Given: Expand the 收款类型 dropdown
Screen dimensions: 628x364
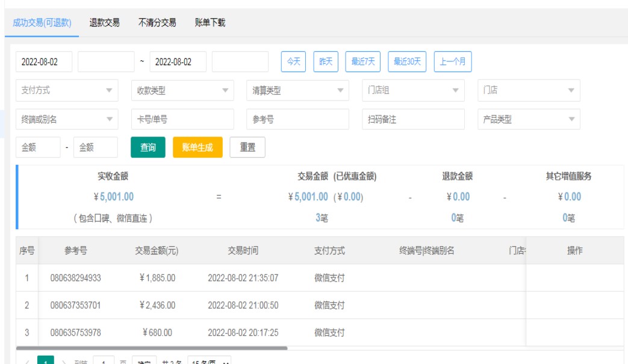Looking at the screenshot, I should coord(182,90).
